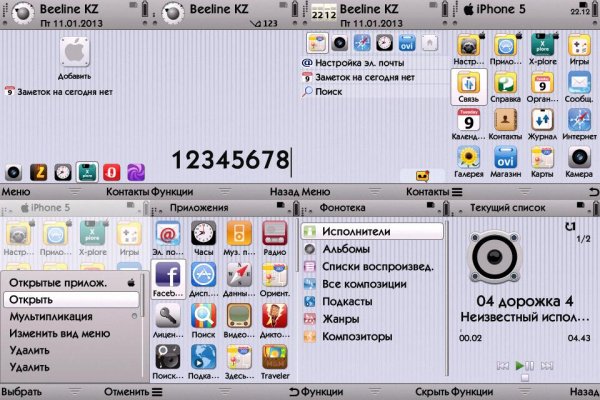Select Изменить вид меню option
The width and height of the screenshot is (600, 400).
(73, 333)
